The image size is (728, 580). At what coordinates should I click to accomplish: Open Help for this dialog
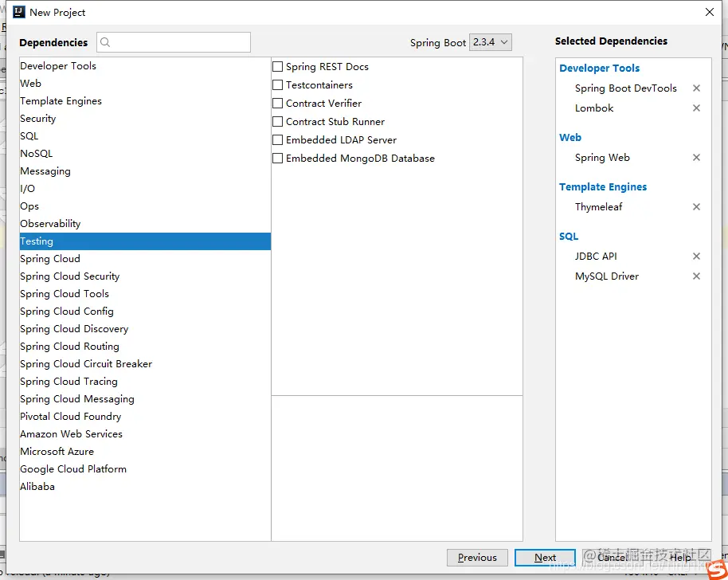681,558
